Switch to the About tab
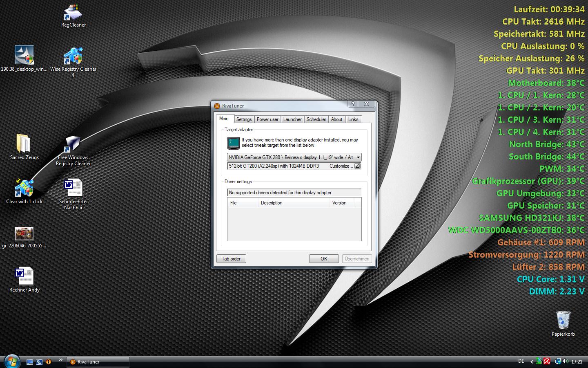588x368 pixels. (x=337, y=119)
